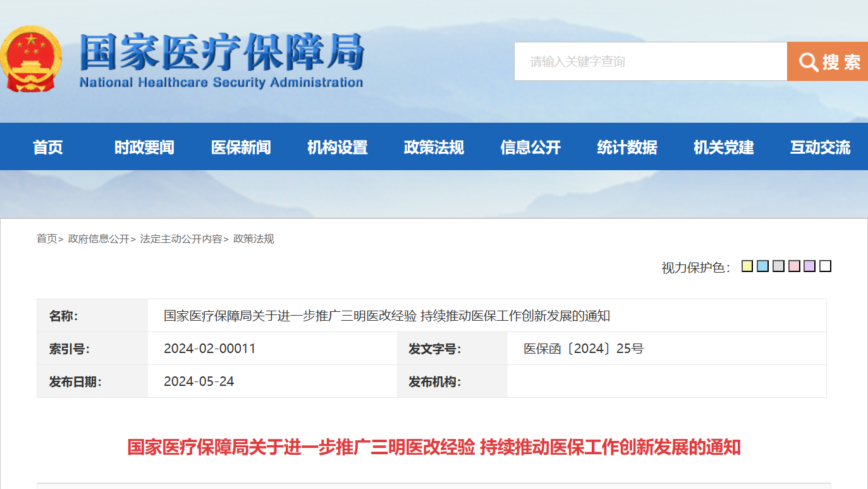The height and width of the screenshot is (489, 868).
Task: Select the blue eye-protection color swatch
Action: 762,266
